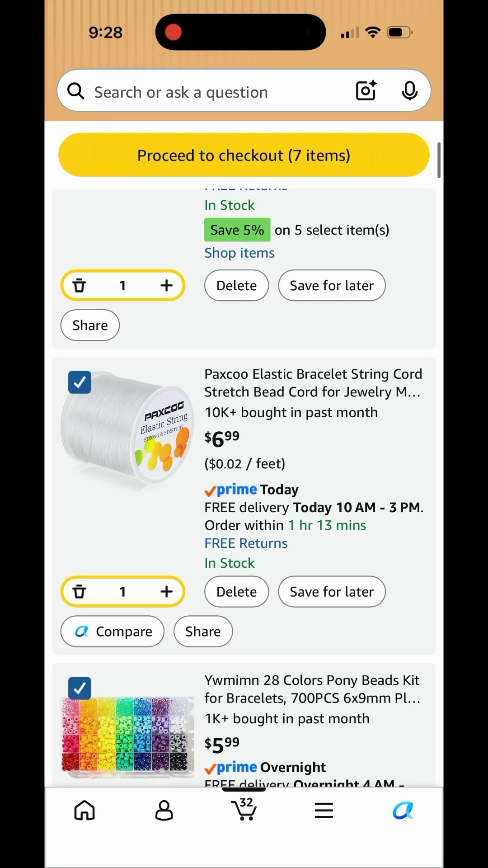
Task: Open camera lens search icon
Action: [366, 90]
